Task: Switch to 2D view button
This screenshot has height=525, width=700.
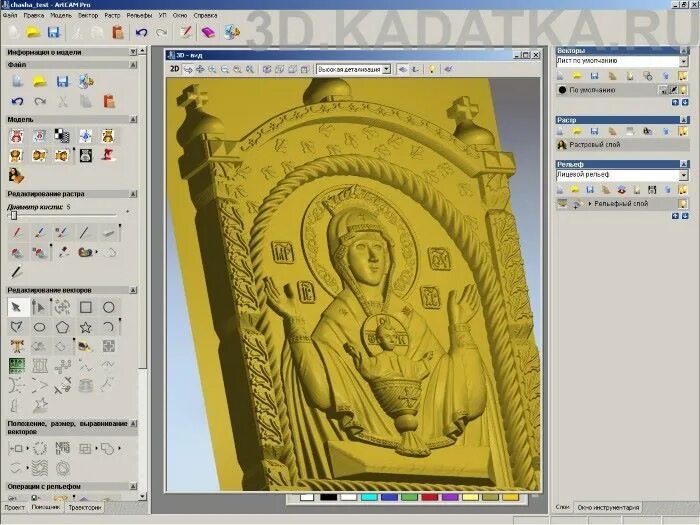Action: pyautogui.click(x=175, y=69)
